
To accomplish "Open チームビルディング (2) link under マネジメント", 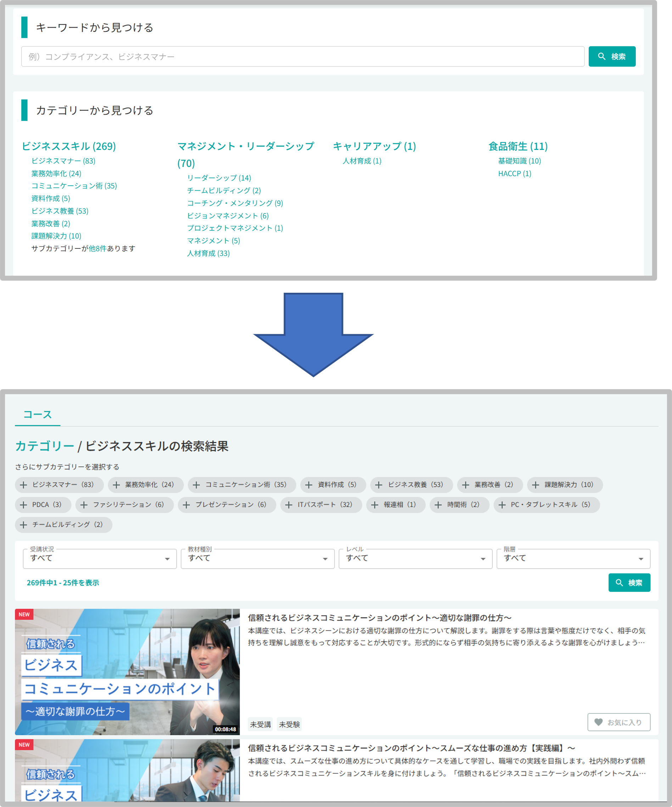I will [224, 191].
